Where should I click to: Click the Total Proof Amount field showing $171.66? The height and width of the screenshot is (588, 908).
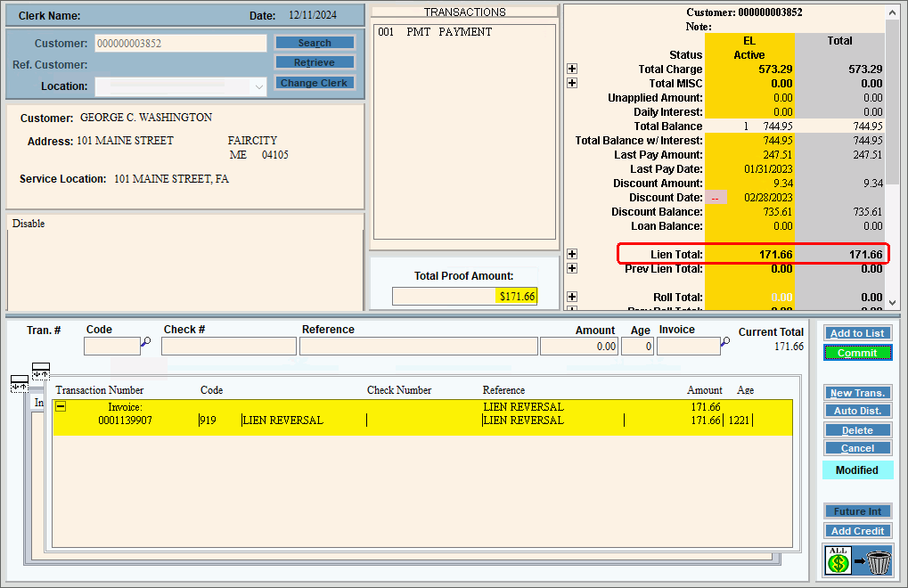coord(464,297)
